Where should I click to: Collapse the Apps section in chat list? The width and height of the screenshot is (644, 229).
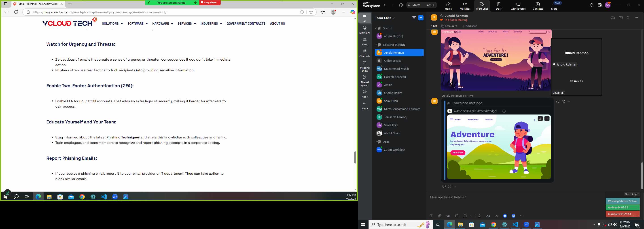(x=375, y=142)
